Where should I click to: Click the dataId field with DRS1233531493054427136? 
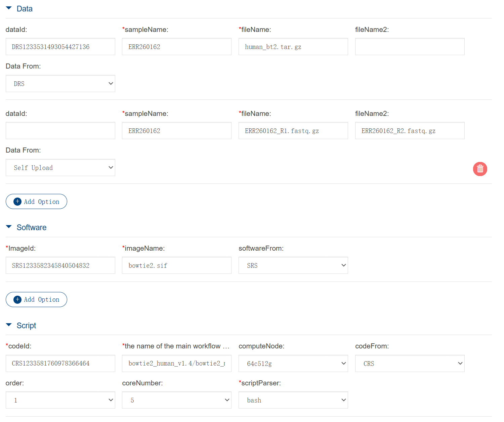click(x=60, y=47)
